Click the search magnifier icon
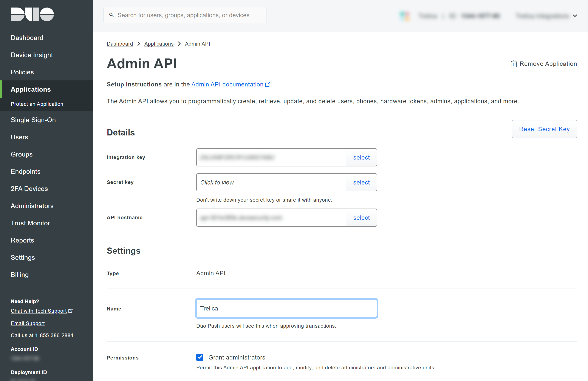This screenshot has height=381, width=588. [111, 15]
